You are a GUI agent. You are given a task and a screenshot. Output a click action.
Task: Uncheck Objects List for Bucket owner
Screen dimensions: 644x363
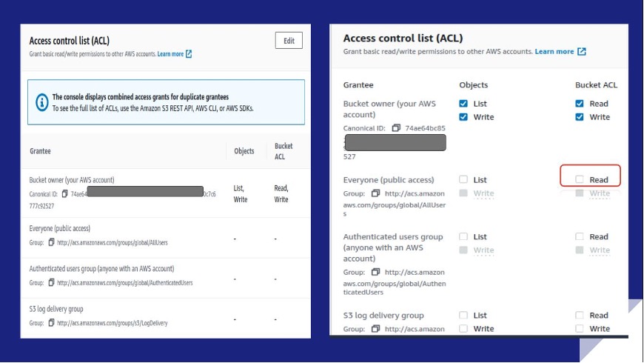(x=463, y=104)
